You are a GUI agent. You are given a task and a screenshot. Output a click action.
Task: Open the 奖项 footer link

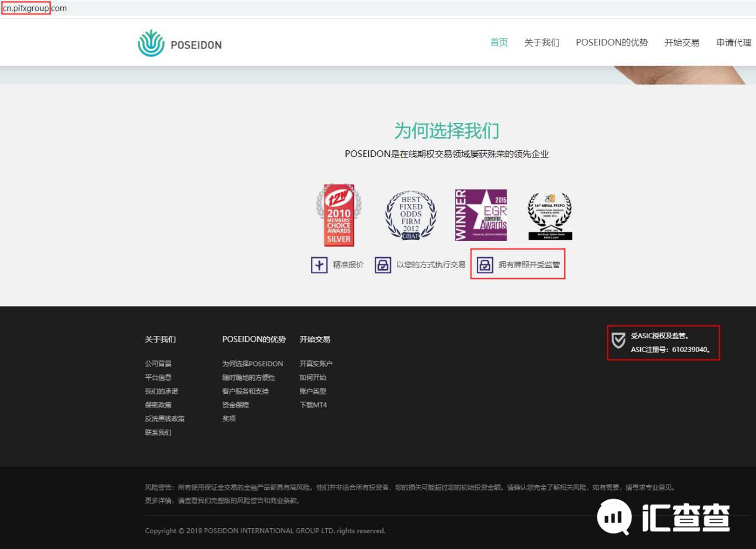[x=229, y=418]
